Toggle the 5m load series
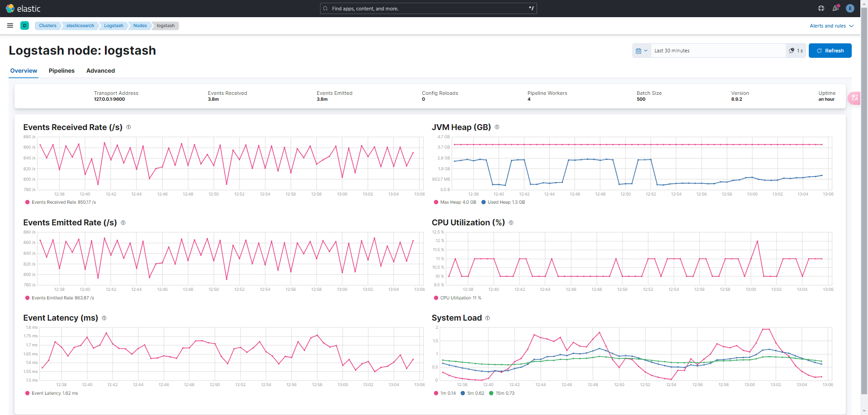Screen dimensions: 868x415 pos(472,393)
